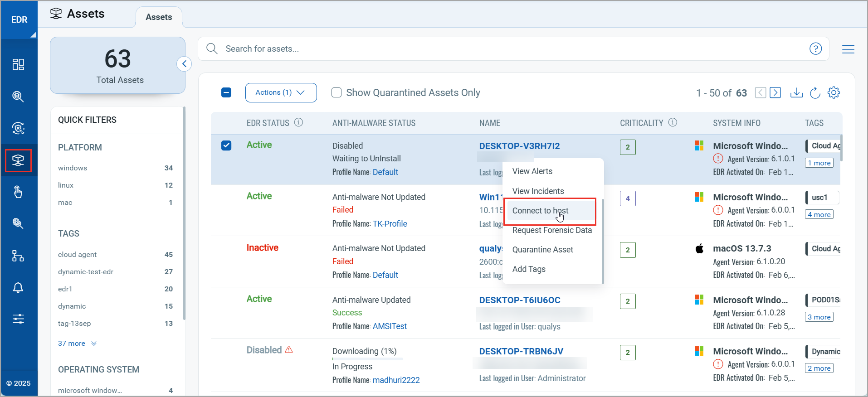
Task: Open the hamburger menu beside search
Action: point(848,49)
